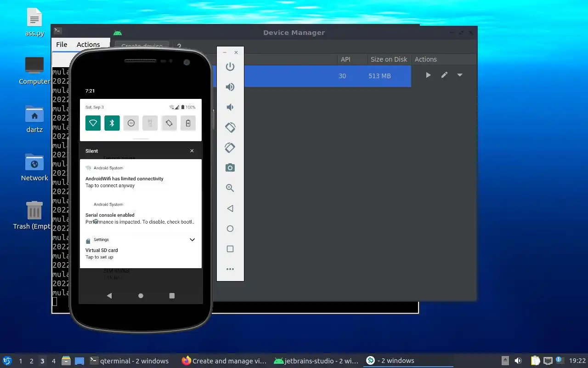588x368 pixels.
Task: Open the Network desktop icon
Action: click(x=34, y=168)
